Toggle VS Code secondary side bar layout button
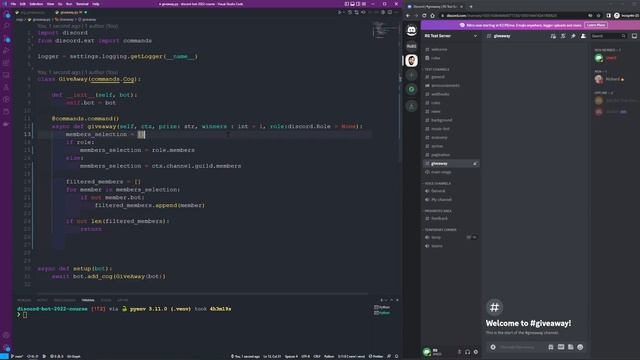 [358, 4]
